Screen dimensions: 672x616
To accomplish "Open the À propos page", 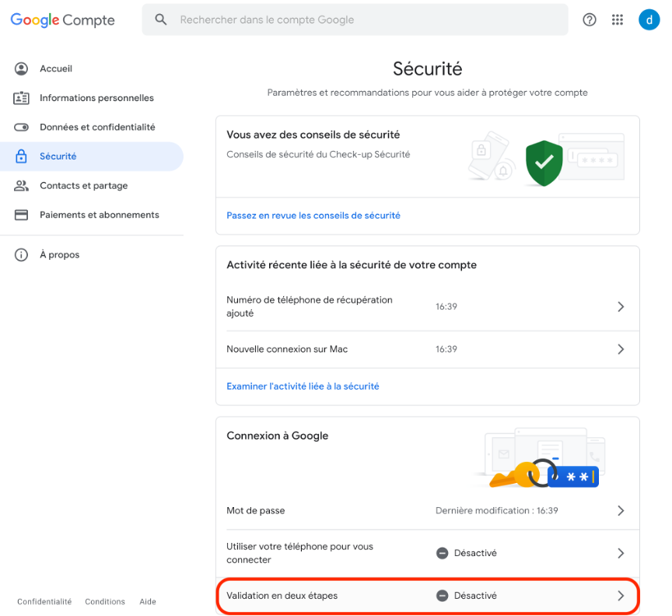I will pos(92,254).
